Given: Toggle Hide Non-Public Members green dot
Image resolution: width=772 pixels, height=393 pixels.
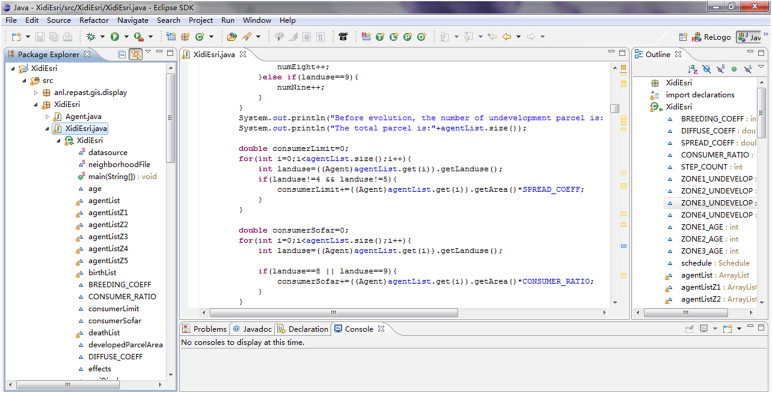Looking at the screenshot, I should coord(734,69).
